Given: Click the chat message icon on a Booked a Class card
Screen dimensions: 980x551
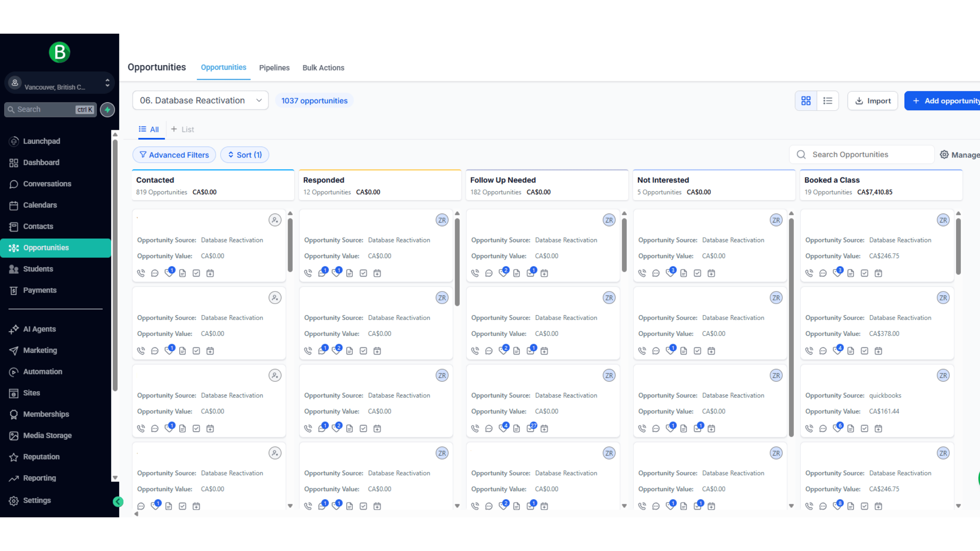Looking at the screenshot, I should pos(823,273).
